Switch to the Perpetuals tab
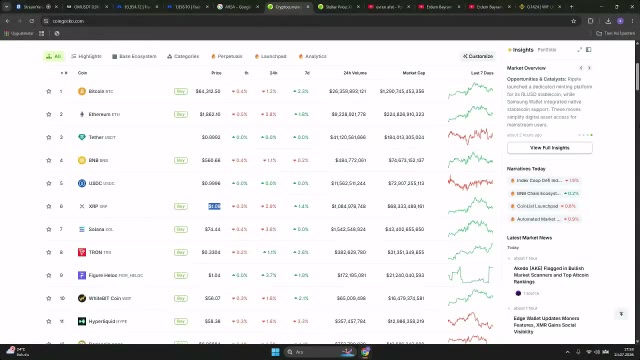640x360 pixels. (x=227, y=56)
